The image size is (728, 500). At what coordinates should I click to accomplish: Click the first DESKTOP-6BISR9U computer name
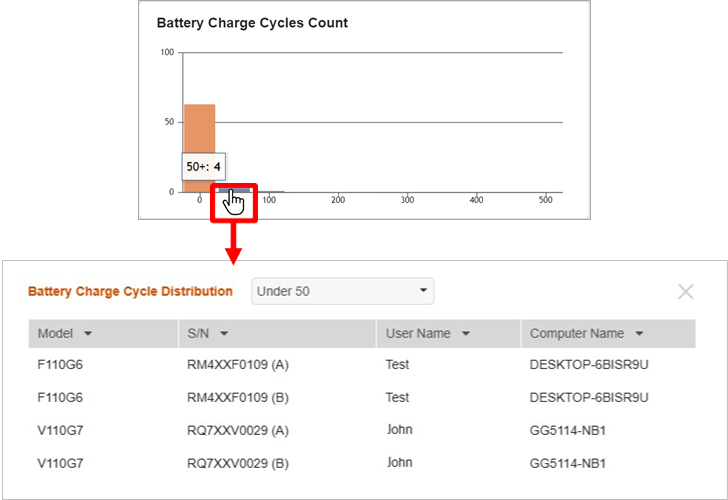coord(589,365)
